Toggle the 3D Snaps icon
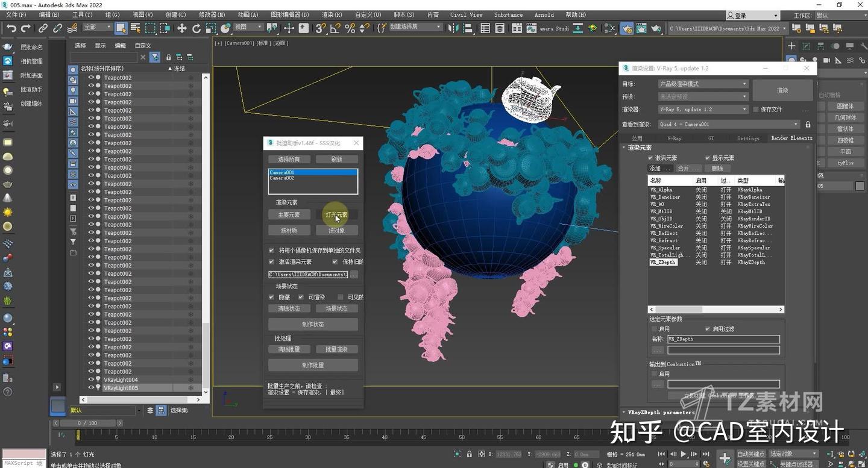The image size is (868, 468). pos(321,28)
